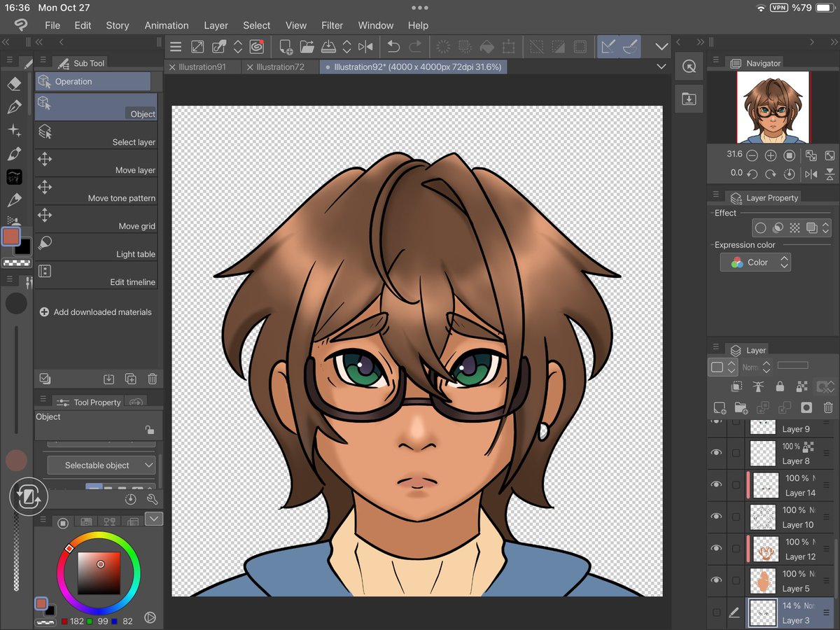840x630 pixels.
Task: Open the Expression color dropdown
Action: click(x=756, y=262)
